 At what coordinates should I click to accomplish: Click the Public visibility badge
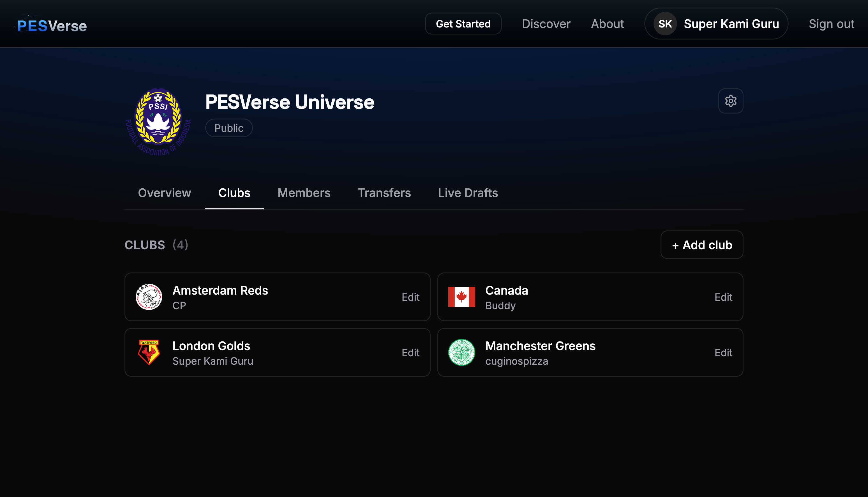coord(229,128)
